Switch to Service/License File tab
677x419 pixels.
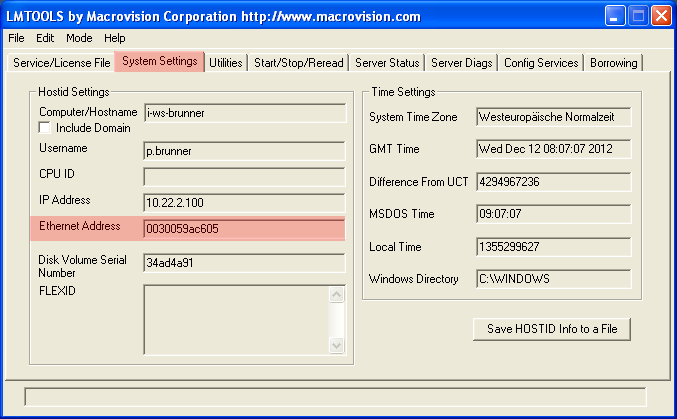tap(61, 63)
